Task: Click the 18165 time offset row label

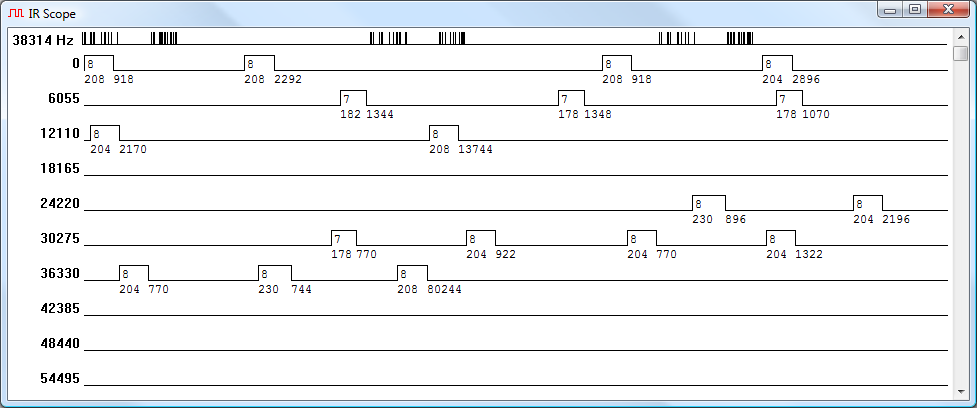Action: click(55, 169)
